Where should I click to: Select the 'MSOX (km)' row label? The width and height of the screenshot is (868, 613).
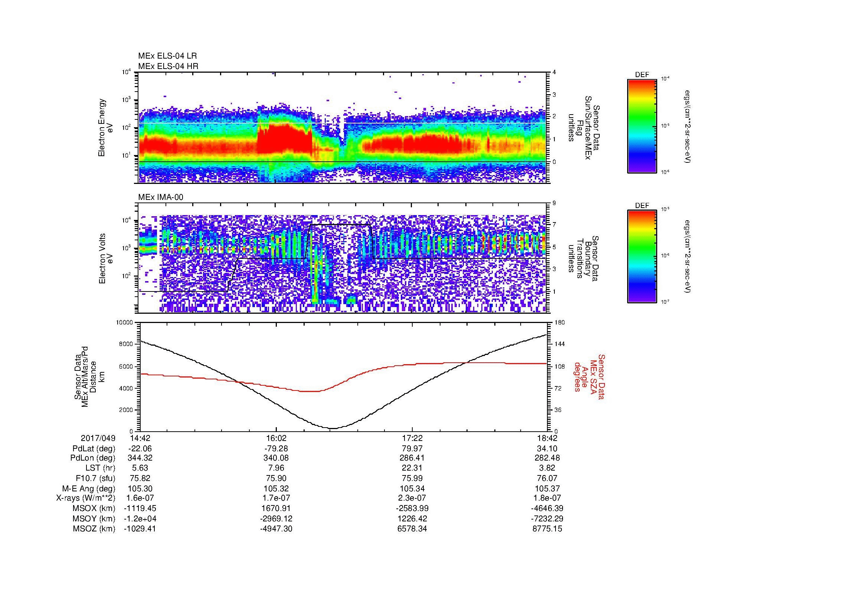tap(94, 508)
